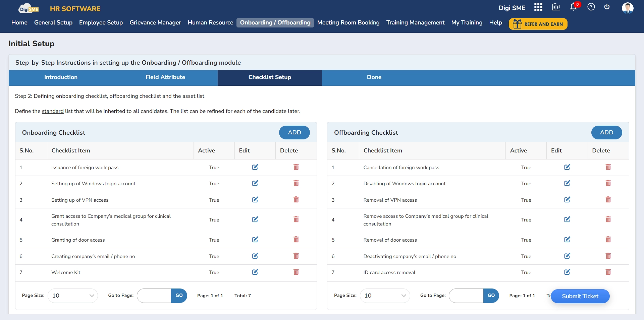Click the power logout icon
Screen dimensions: 644x320
(607, 7)
